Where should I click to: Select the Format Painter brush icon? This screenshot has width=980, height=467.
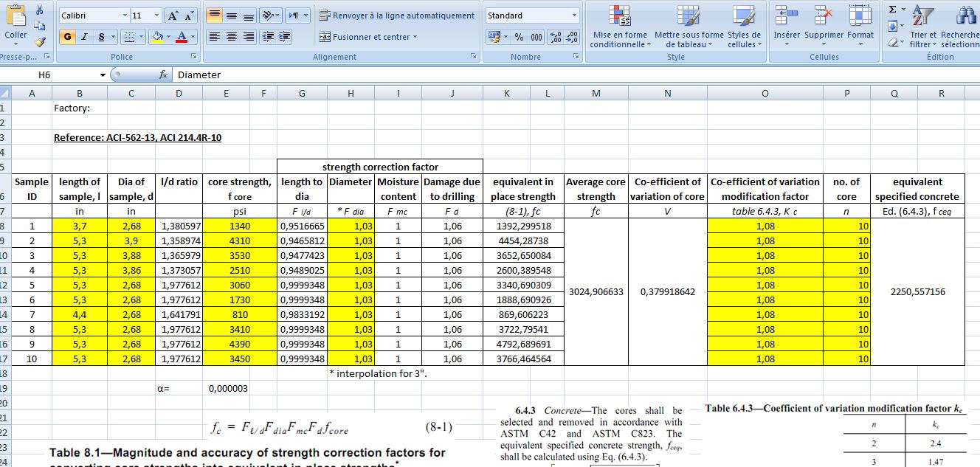pyautogui.click(x=39, y=43)
